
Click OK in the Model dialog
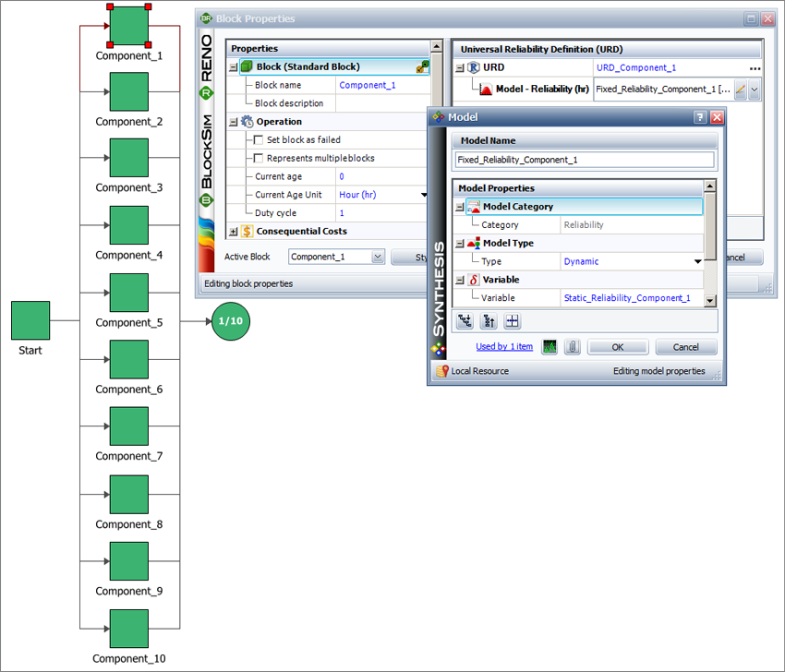point(617,347)
